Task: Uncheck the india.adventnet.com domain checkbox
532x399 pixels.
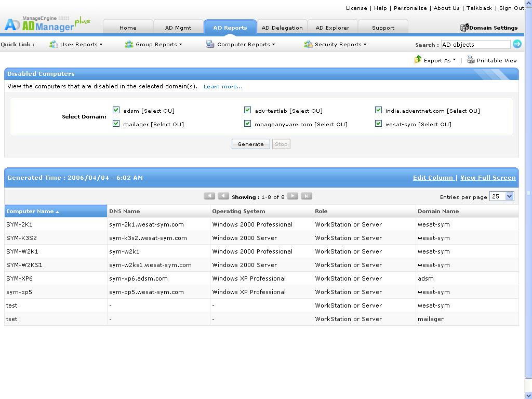Action: (x=378, y=110)
